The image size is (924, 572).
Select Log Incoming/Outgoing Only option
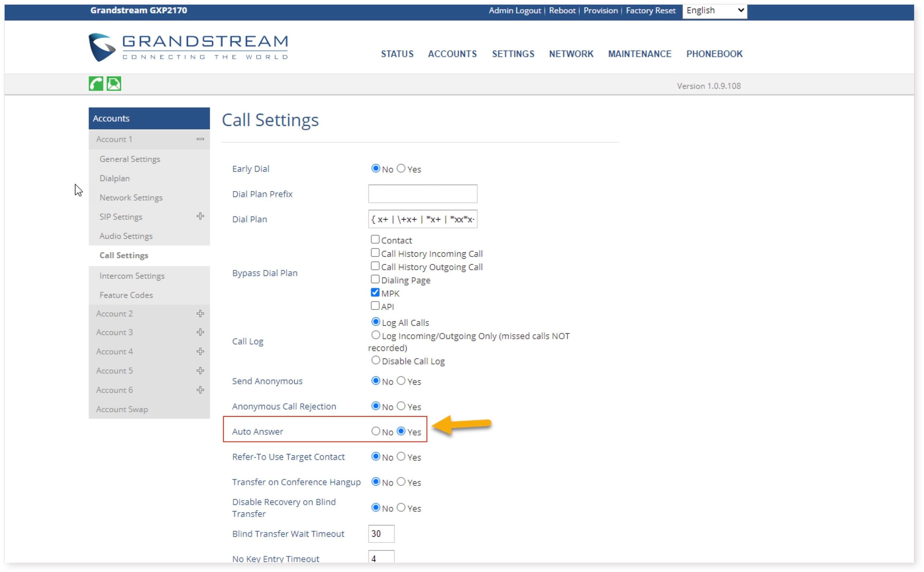376,335
